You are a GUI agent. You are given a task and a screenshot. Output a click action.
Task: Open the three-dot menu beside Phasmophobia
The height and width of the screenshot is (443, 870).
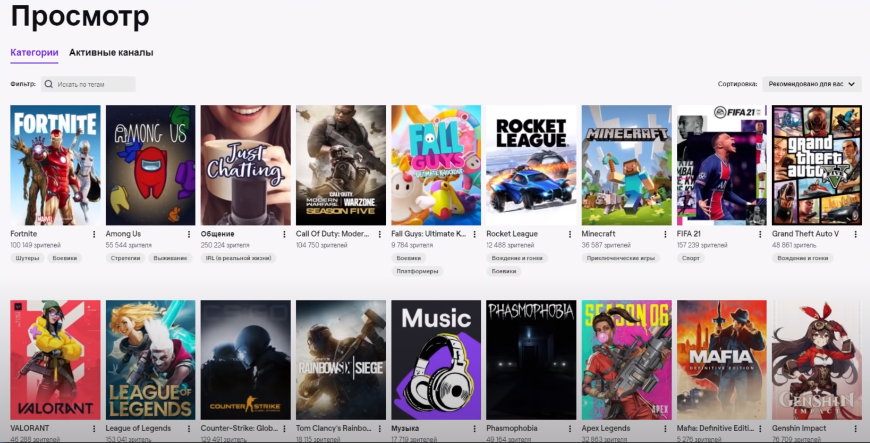tap(570, 429)
